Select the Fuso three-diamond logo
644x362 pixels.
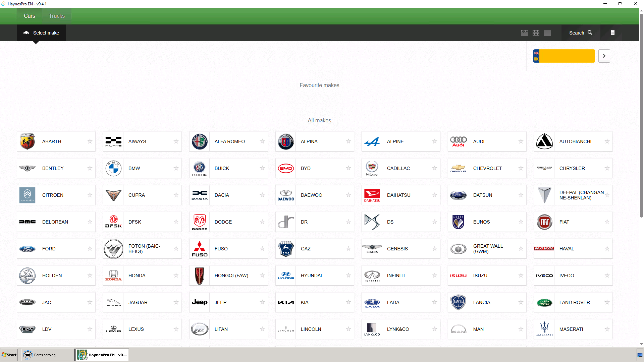click(x=200, y=249)
